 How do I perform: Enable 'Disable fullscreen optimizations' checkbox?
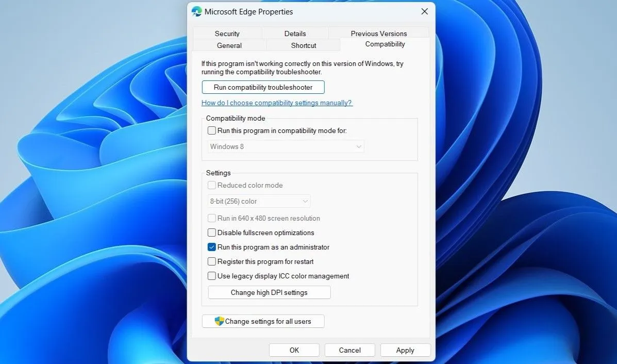point(212,233)
